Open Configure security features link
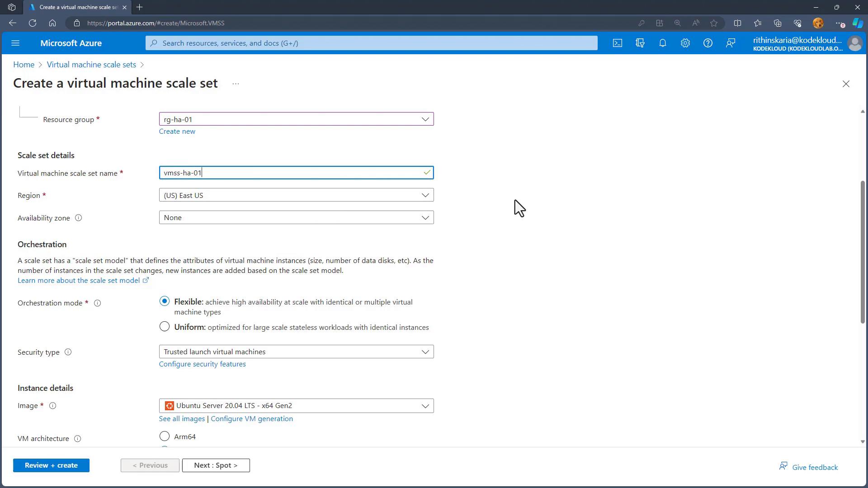 (x=202, y=364)
